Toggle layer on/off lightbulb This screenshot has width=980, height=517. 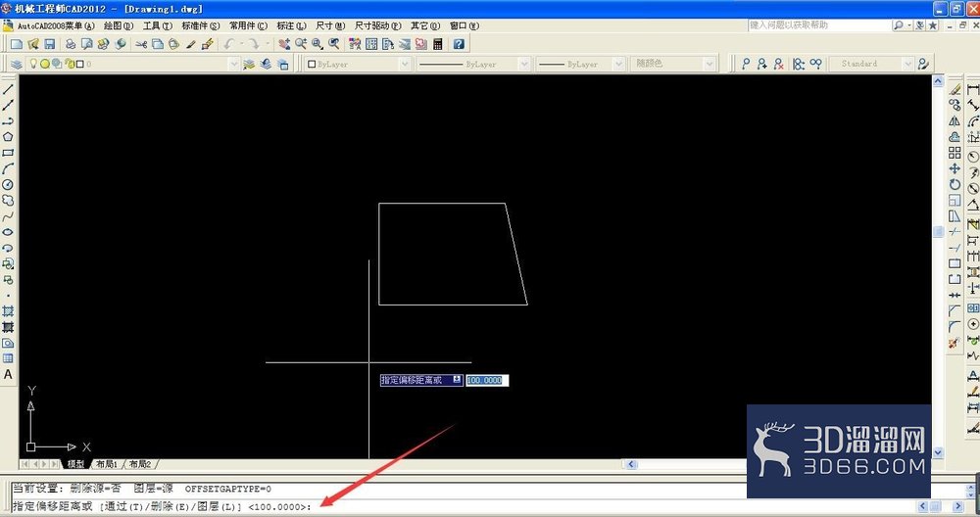[33, 64]
